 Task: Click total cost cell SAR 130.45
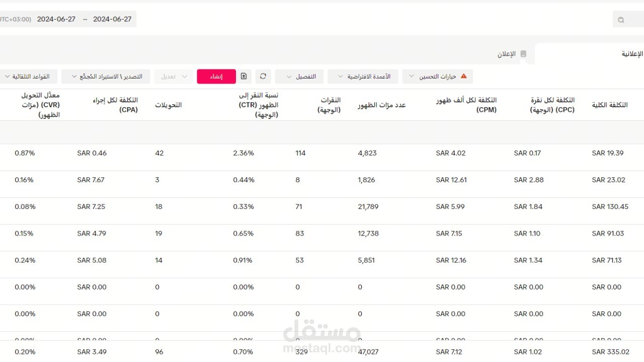(x=610, y=206)
